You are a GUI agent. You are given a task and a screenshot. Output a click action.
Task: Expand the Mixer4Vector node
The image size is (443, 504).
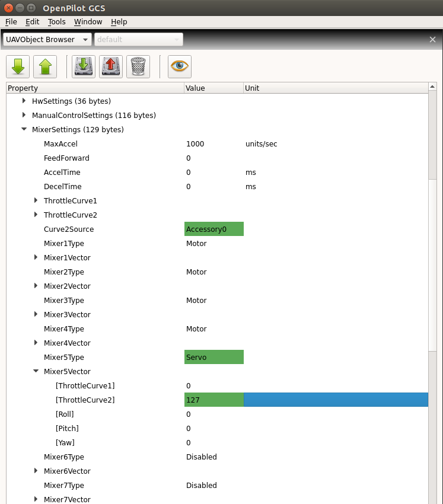point(36,343)
